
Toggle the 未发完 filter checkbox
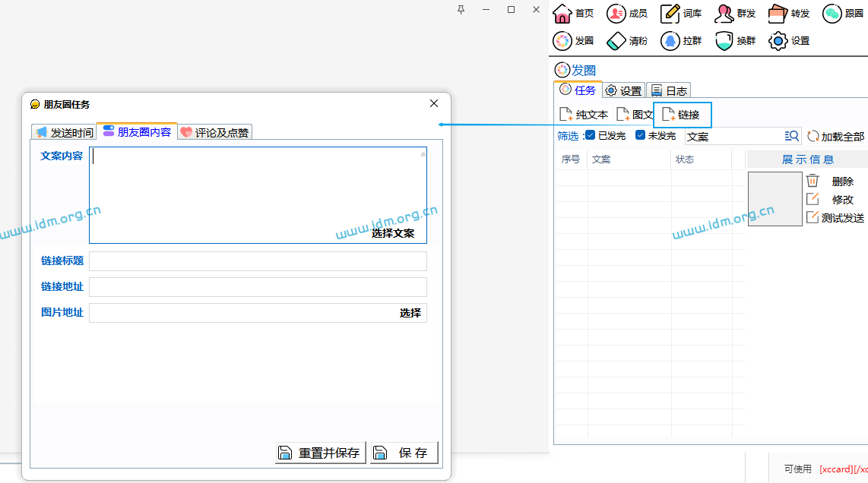pyautogui.click(x=640, y=135)
